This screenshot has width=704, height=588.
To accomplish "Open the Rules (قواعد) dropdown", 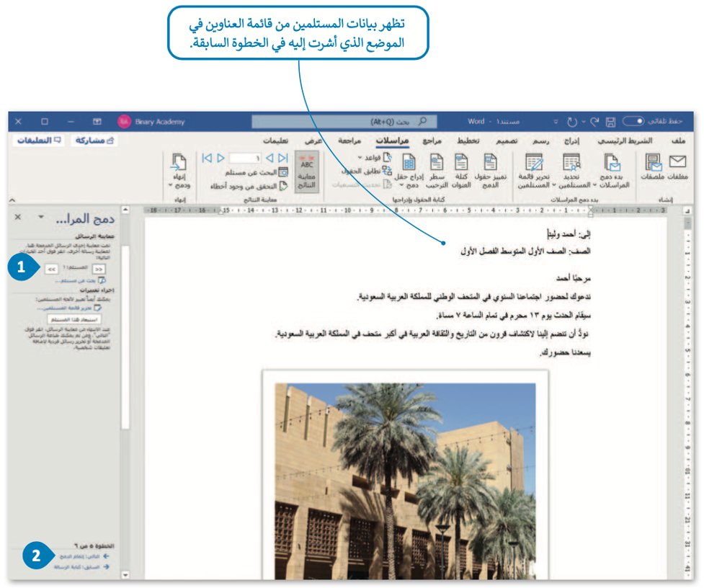I will pos(375,158).
